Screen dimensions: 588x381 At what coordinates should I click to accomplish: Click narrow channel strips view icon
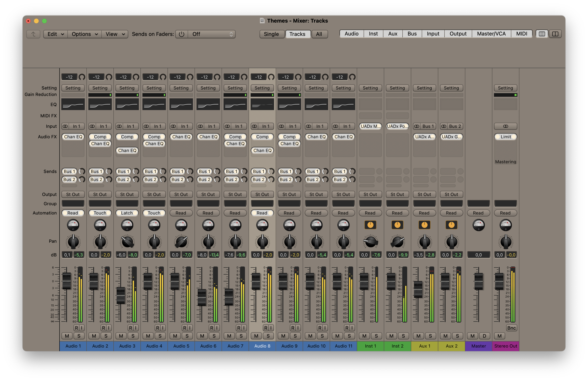(542, 34)
